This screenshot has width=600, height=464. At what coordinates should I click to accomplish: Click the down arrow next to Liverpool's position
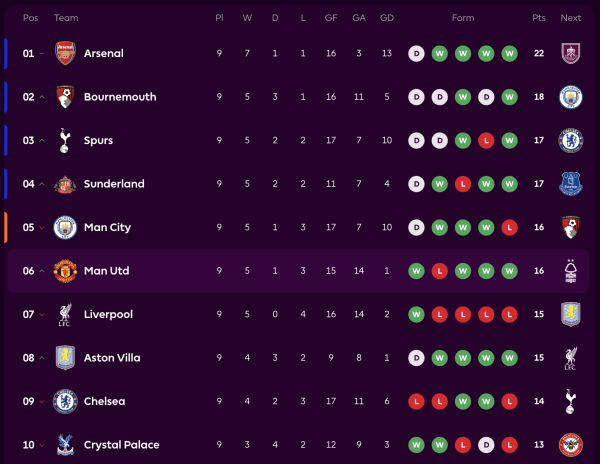click(x=42, y=315)
